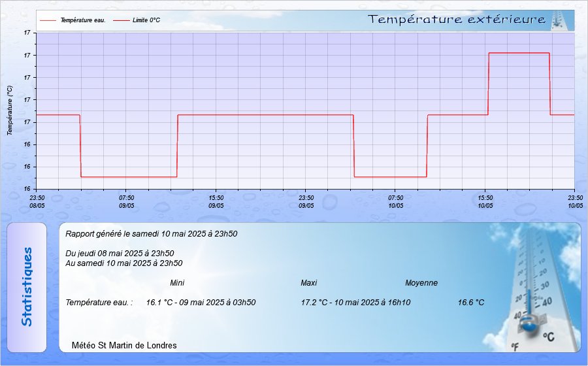Click the large thermometer picture in Statistics panel
Image resolution: width=588 pixels, height=366 pixels.
click(x=537, y=288)
